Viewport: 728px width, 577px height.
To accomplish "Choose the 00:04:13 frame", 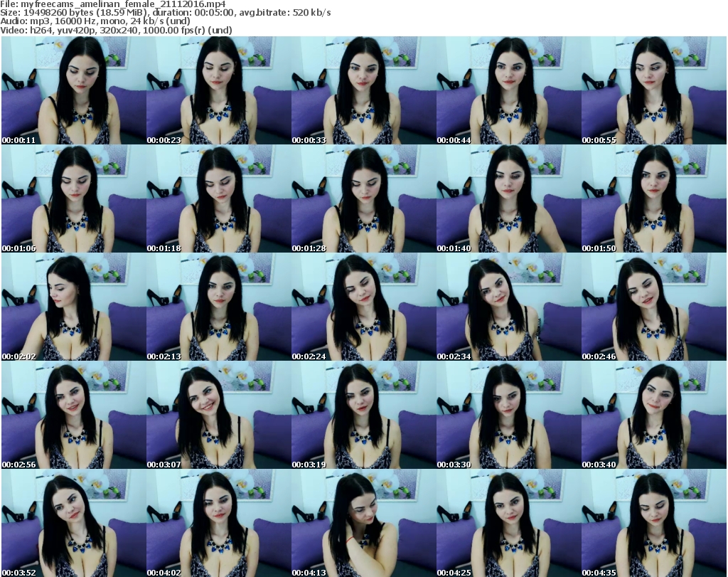I will click(363, 523).
